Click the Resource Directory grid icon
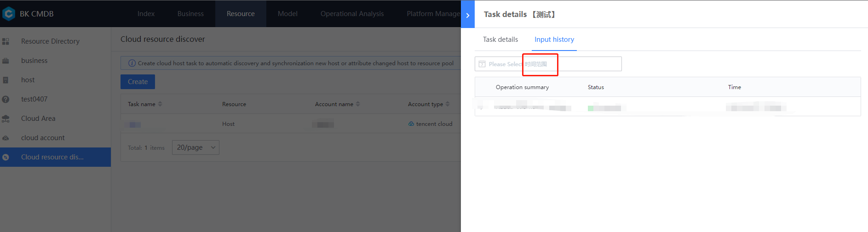The height and width of the screenshot is (232, 868). [x=6, y=41]
